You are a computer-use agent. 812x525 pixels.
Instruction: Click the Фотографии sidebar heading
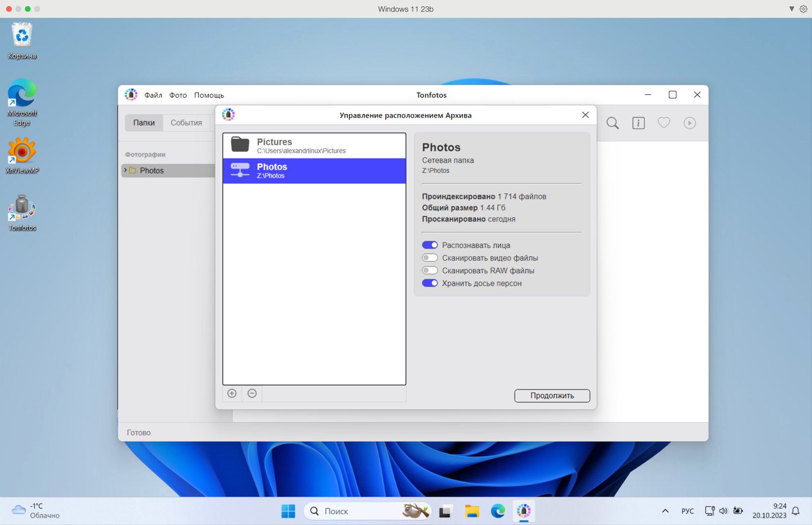[145, 155]
